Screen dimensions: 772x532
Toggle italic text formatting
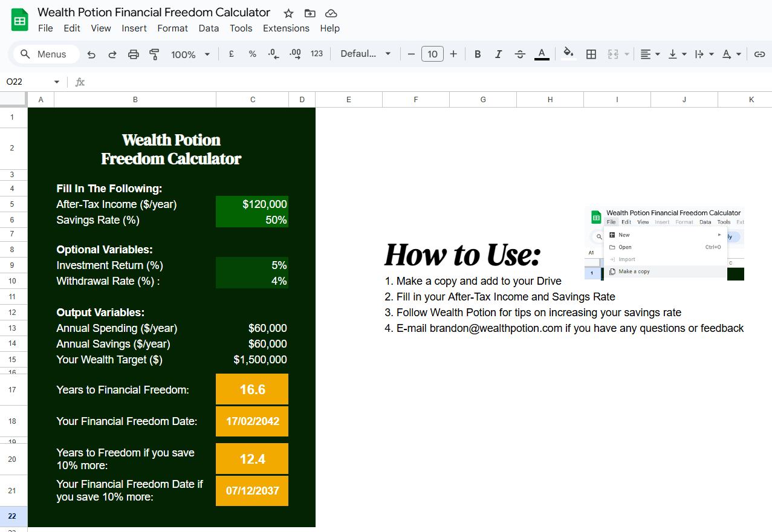coord(498,54)
